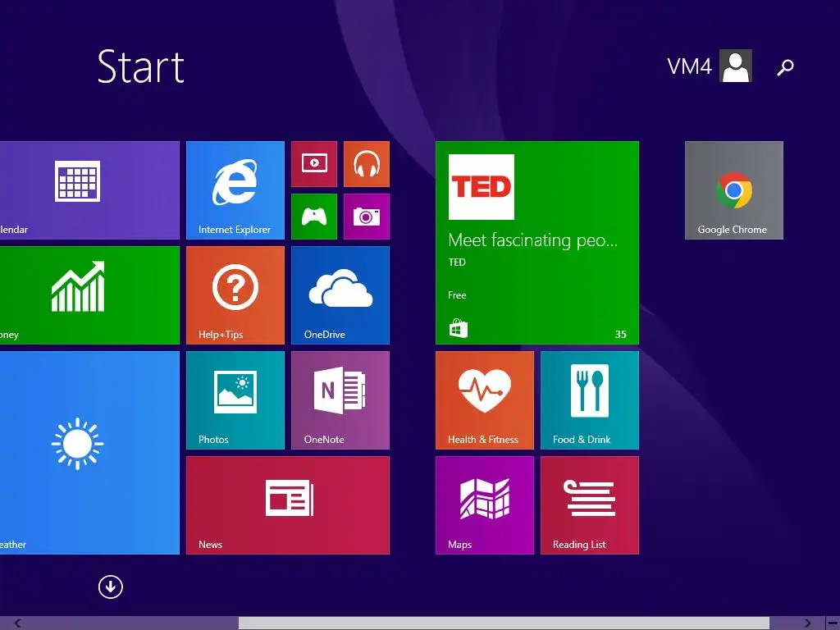Launch Internet Explorer tile
Viewport: 840px width, 630px height.
[x=235, y=190]
